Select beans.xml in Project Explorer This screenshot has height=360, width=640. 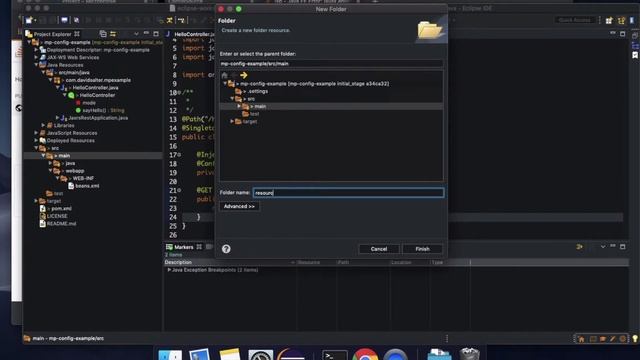coord(87,186)
